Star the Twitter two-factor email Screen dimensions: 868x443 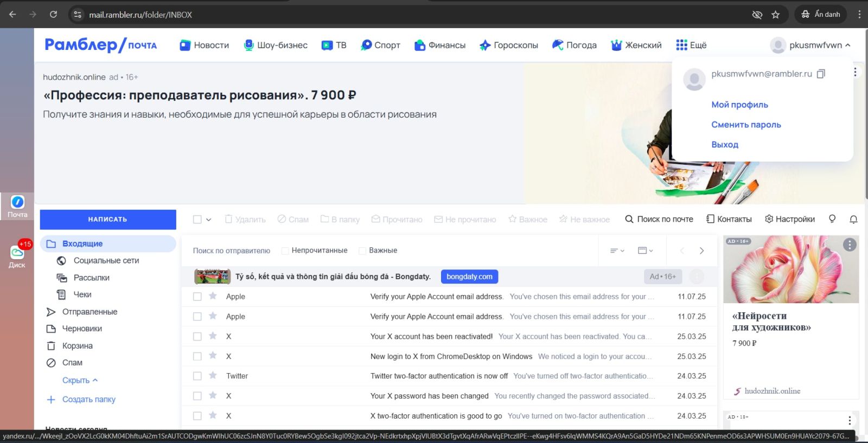213,376
